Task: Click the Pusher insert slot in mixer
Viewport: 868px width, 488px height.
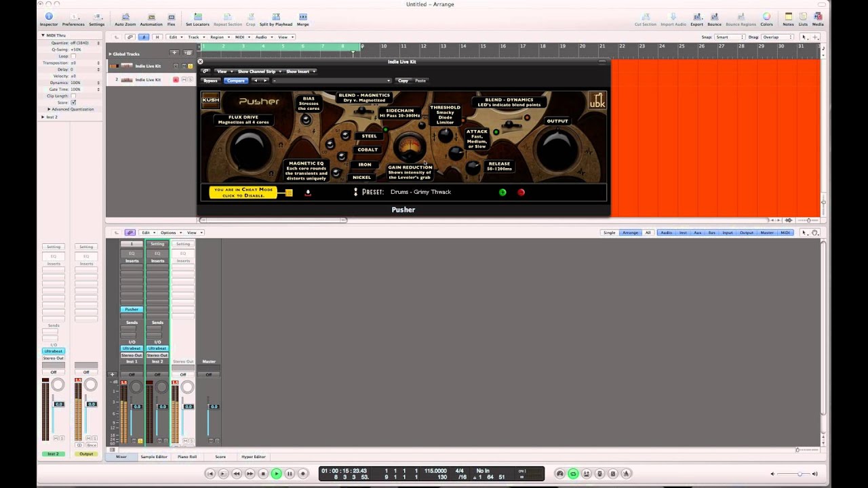Action: [x=132, y=309]
